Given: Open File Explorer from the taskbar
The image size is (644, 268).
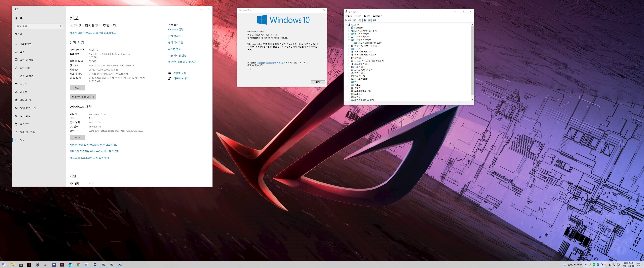Looking at the screenshot, I should pyautogui.click(x=13, y=265).
